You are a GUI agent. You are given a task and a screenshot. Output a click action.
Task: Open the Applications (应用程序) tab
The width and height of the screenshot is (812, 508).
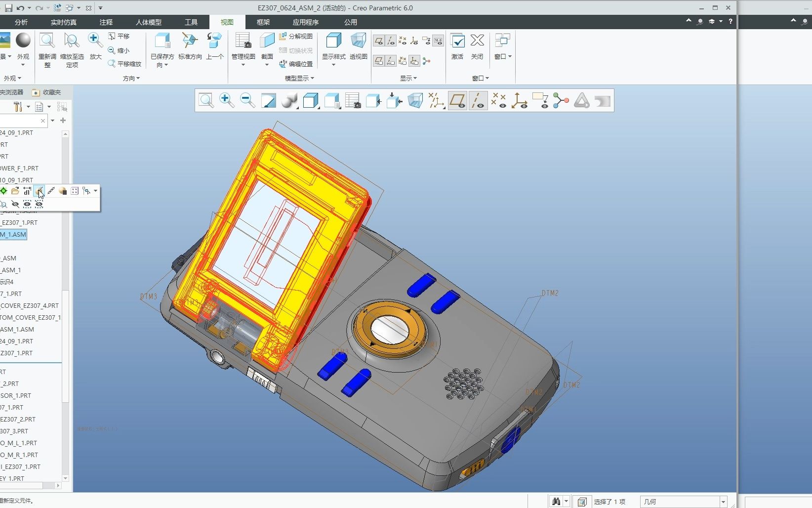[306, 22]
